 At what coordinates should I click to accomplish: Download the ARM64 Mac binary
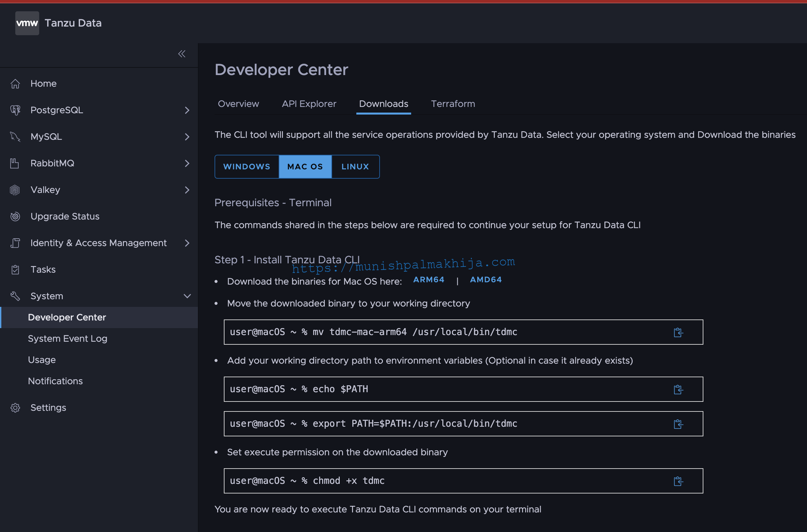[x=429, y=280]
